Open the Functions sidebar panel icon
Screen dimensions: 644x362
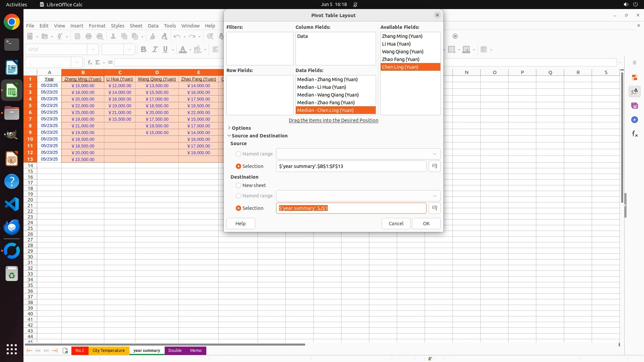pyautogui.click(x=635, y=134)
